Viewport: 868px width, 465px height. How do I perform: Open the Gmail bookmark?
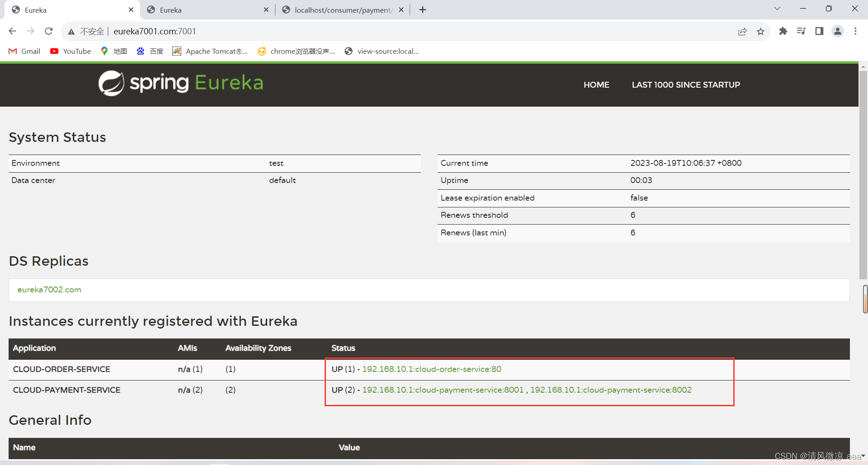click(x=24, y=51)
